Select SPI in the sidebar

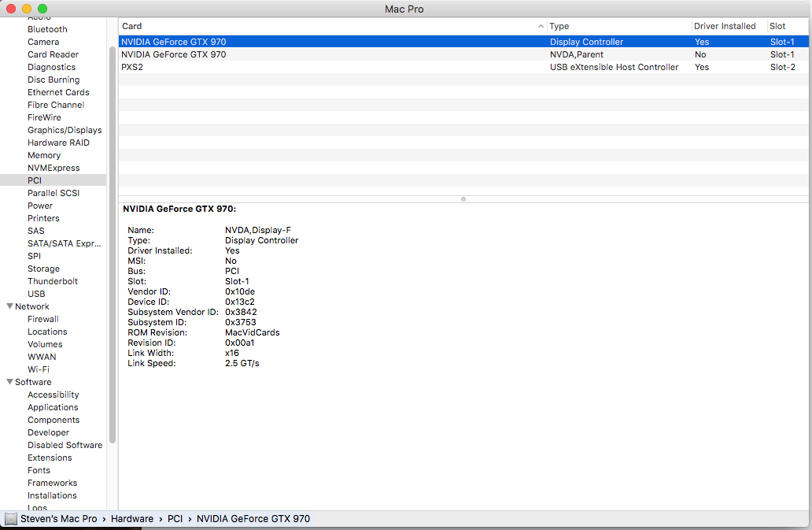tap(34, 256)
